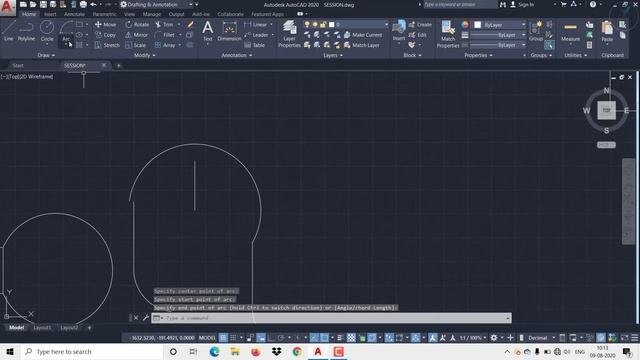This screenshot has width=640, height=360.
Task: Click the Top face of ViewCube
Action: click(606, 110)
